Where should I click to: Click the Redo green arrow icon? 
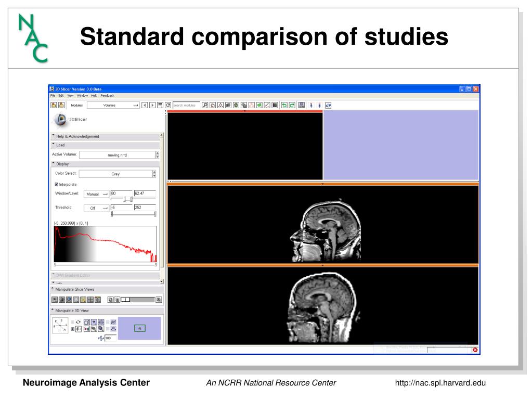click(292, 105)
